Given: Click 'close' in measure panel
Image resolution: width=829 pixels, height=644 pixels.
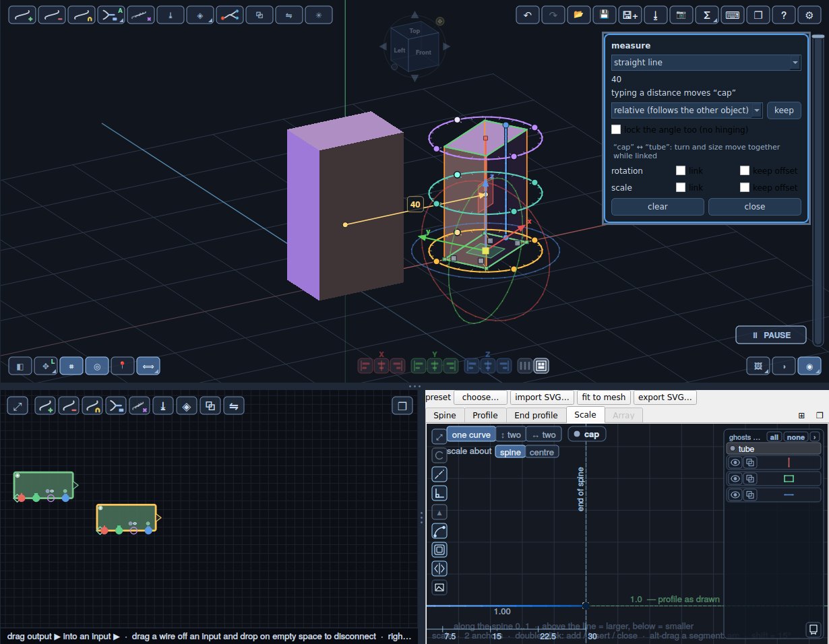Looking at the screenshot, I should tap(755, 207).
